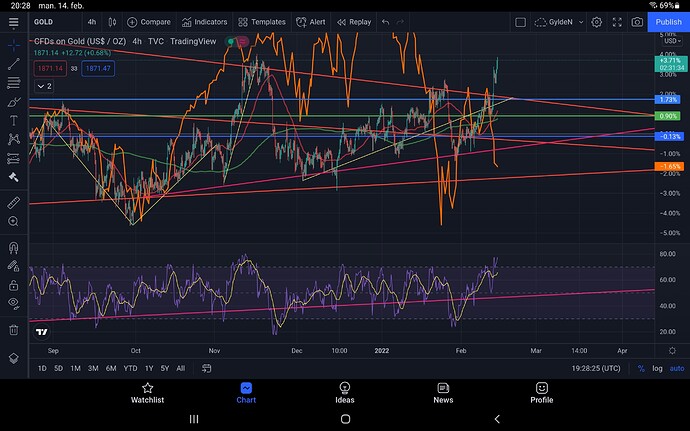Enter fullscreen mode

[x=617, y=22]
